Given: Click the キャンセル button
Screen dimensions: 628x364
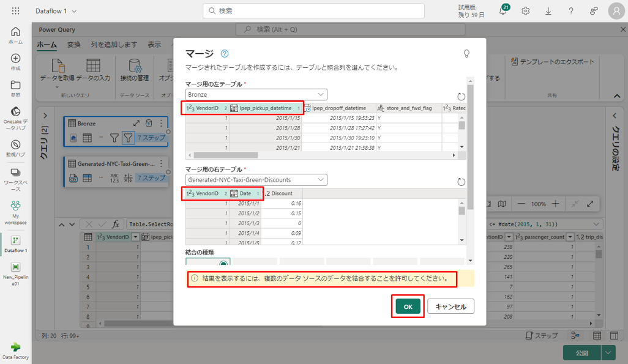Looking at the screenshot, I should click(x=450, y=307).
